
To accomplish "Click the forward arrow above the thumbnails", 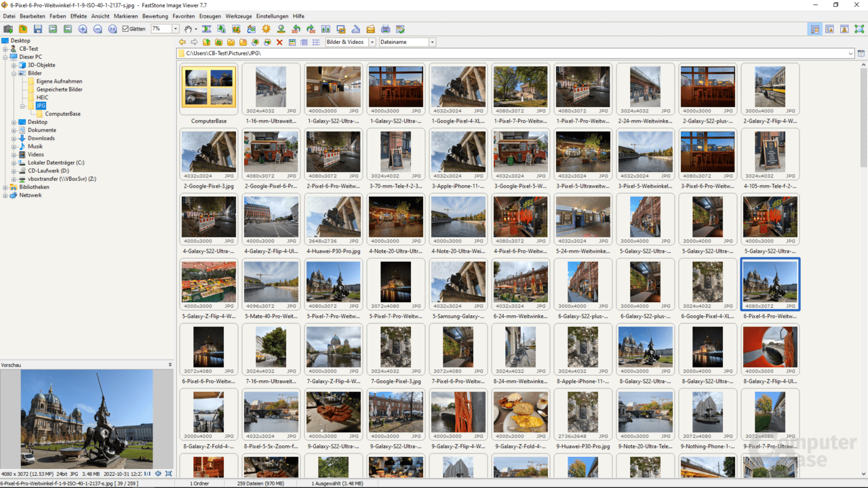I will pos(195,42).
